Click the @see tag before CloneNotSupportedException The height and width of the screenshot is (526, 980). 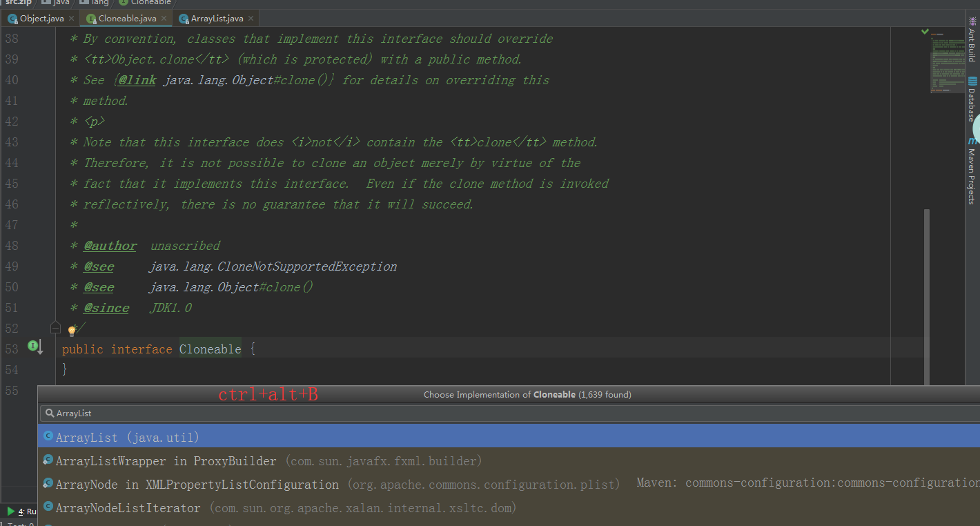pos(99,266)
